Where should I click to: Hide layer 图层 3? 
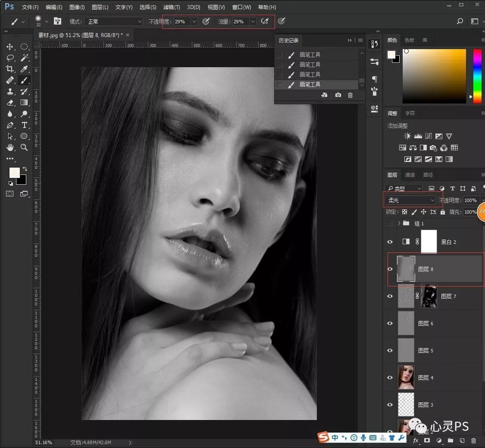(x=390, y=405)
